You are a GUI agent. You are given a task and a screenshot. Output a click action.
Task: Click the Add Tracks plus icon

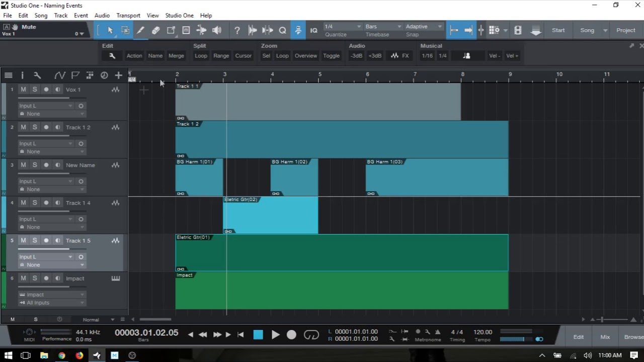(x=118, y=75)
